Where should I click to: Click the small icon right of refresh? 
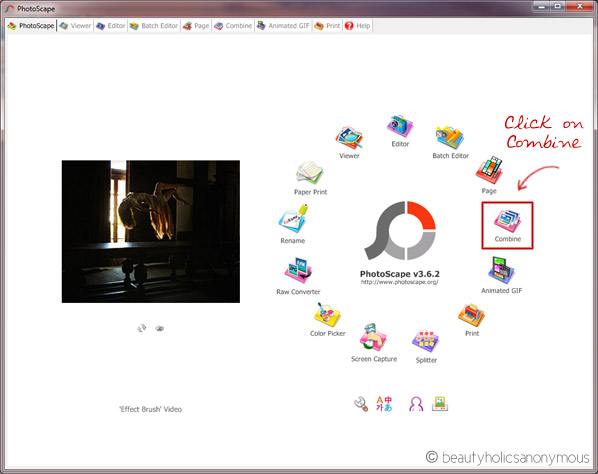coord(160,328)
